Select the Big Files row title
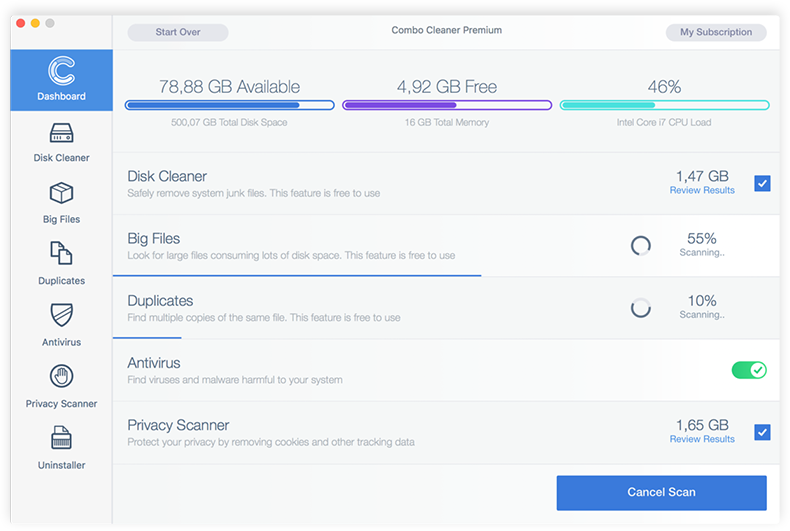Screen dimensions: 790x531 tap(154, 238)
